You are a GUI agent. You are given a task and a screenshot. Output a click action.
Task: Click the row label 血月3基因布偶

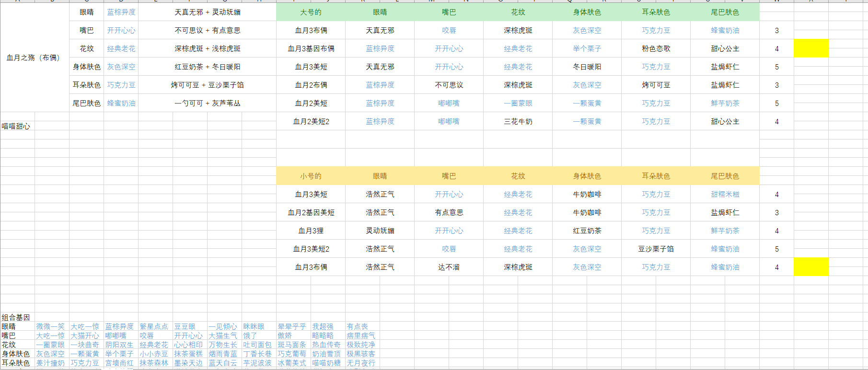click(x=311, y=48)
